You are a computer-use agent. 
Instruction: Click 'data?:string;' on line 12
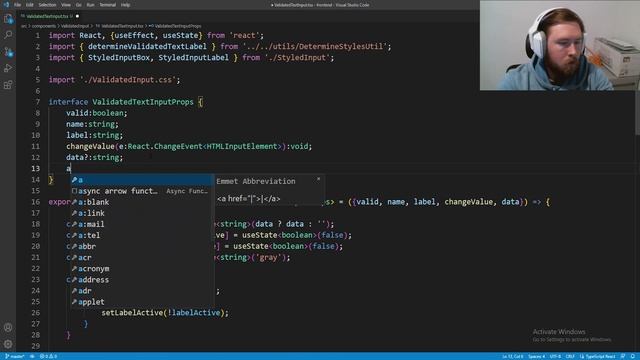(x=94, y=158)
